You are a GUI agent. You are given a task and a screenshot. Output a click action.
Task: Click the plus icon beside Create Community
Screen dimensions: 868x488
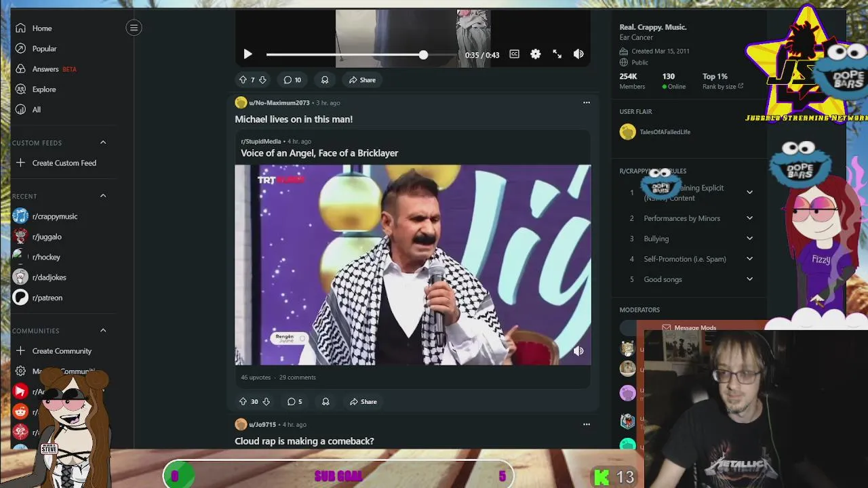point(21,351)
